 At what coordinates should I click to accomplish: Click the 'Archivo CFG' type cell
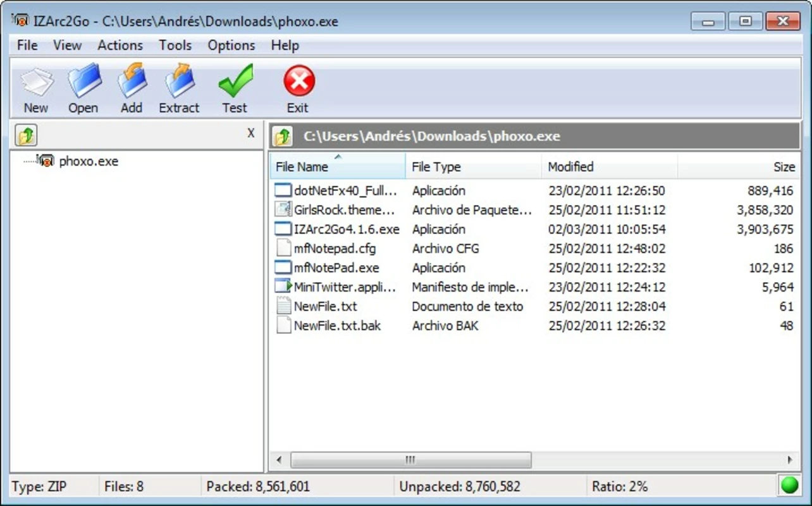coord(446,248)
